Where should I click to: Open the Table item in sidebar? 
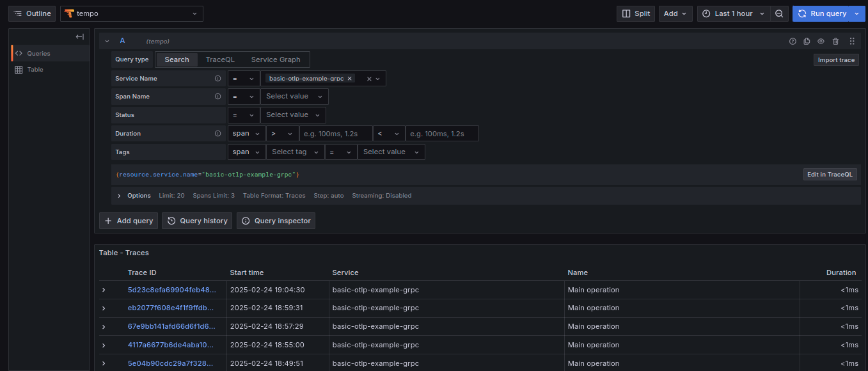(35, 70)
